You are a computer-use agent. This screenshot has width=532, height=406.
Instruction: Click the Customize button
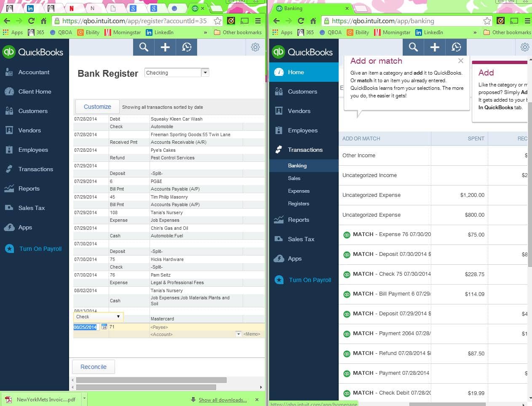coord(97,107)
